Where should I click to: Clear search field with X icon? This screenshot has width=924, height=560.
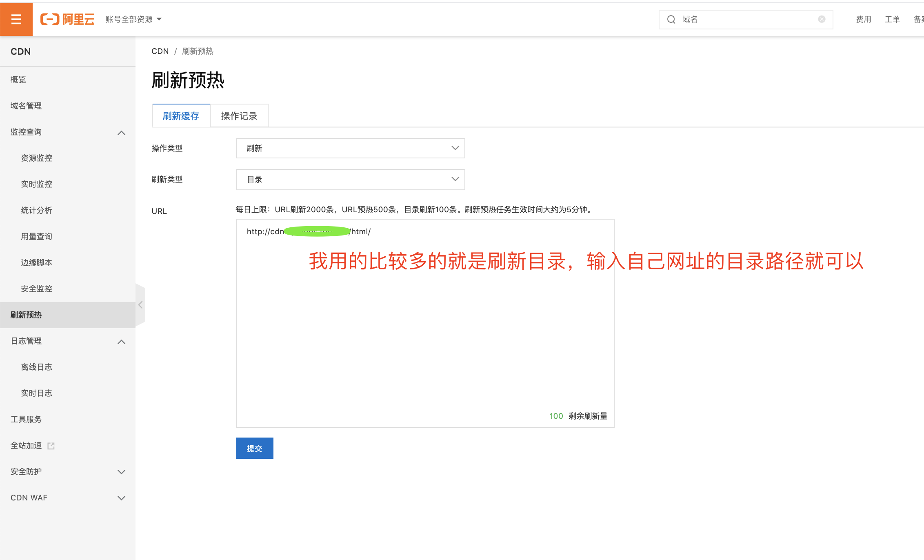click(x=822, y=19)
